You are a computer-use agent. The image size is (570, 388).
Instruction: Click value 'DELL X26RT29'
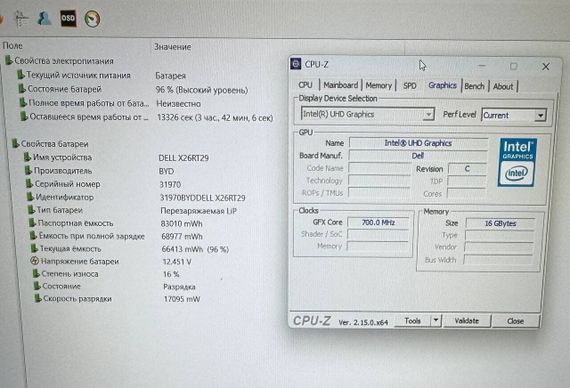[184, 158]
